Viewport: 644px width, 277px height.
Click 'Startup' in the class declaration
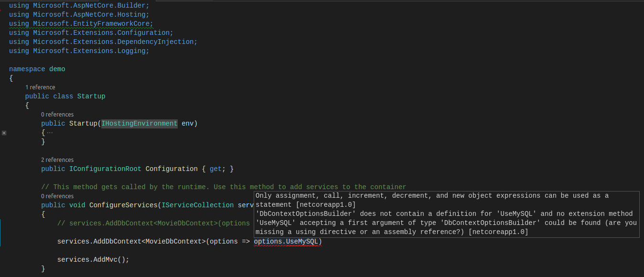pyautogui.click(x=91, y=96)
